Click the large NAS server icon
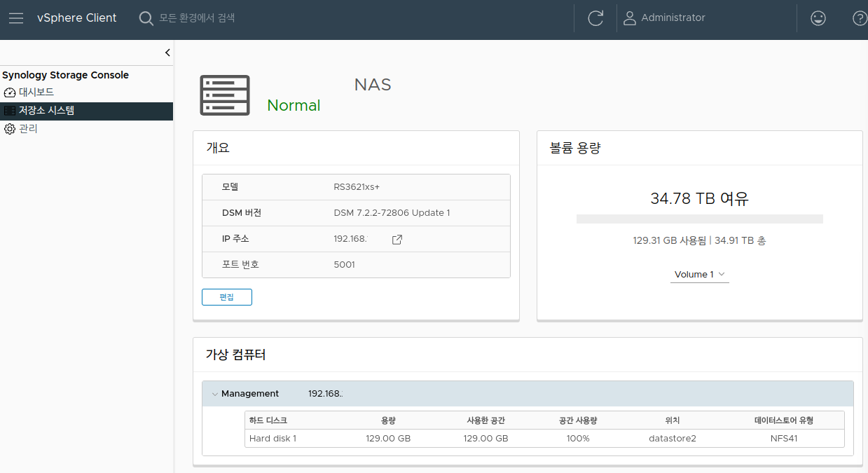 click(x=225, y=95)
